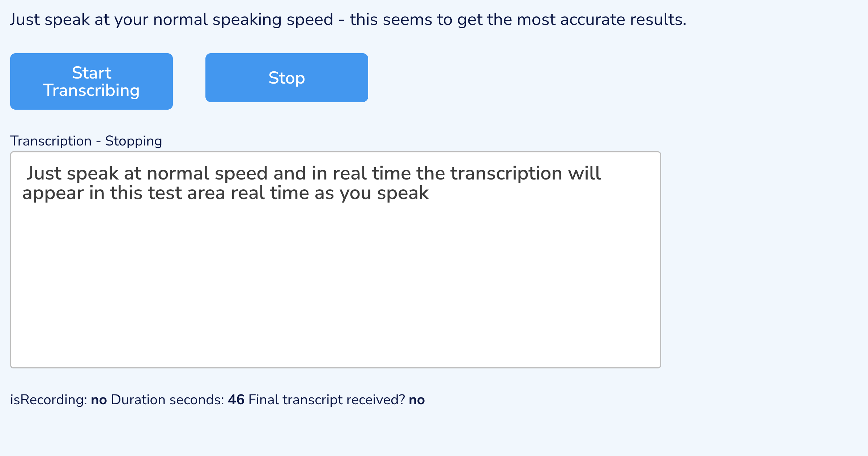Click the word "Stopping" in the status label

pyautogui.click(x=133, y=141)
